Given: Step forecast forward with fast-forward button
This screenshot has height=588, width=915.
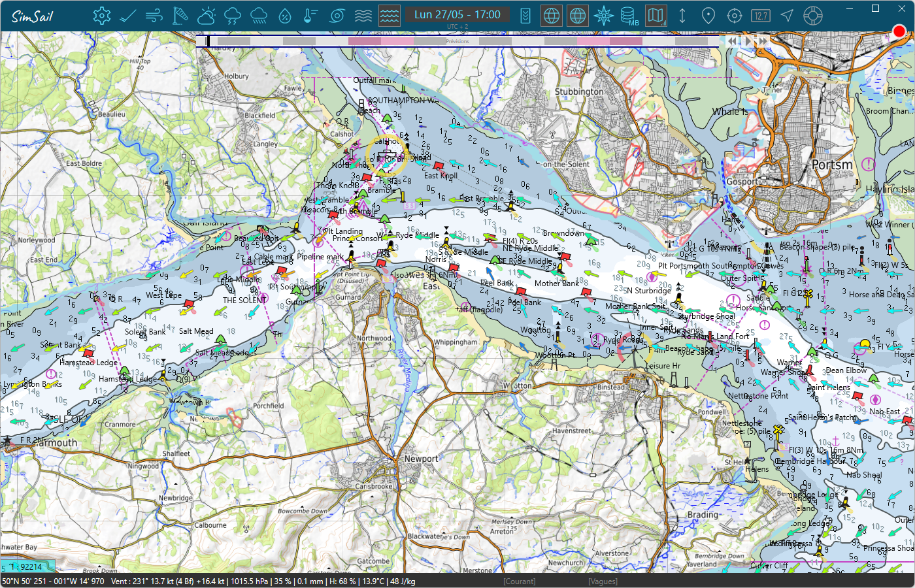Looking at the screenshot, I should [x=763, y=41].
